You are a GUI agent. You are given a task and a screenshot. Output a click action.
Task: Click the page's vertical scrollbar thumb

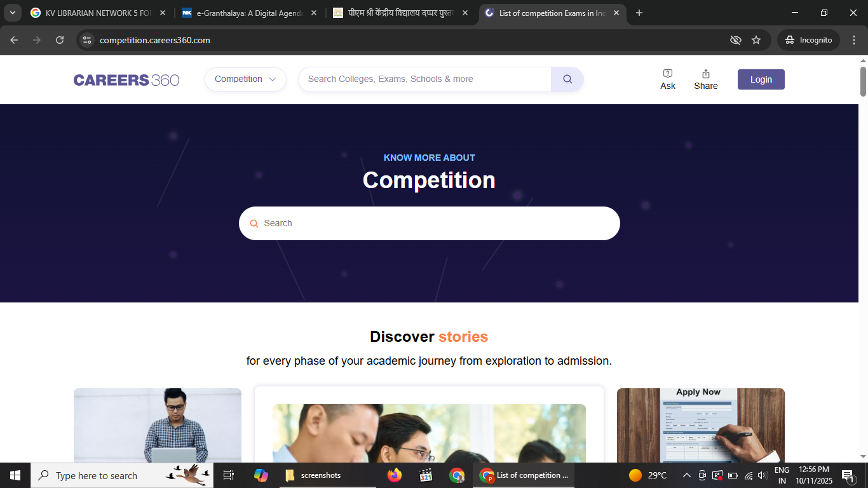click(x=863, y=81)
